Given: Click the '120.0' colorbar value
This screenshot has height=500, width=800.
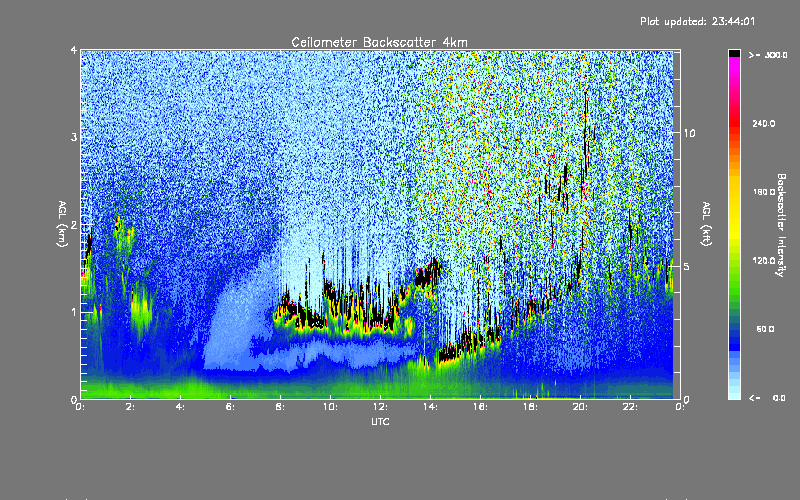Looking at the screenshot, I should click(x=764, y=261).
